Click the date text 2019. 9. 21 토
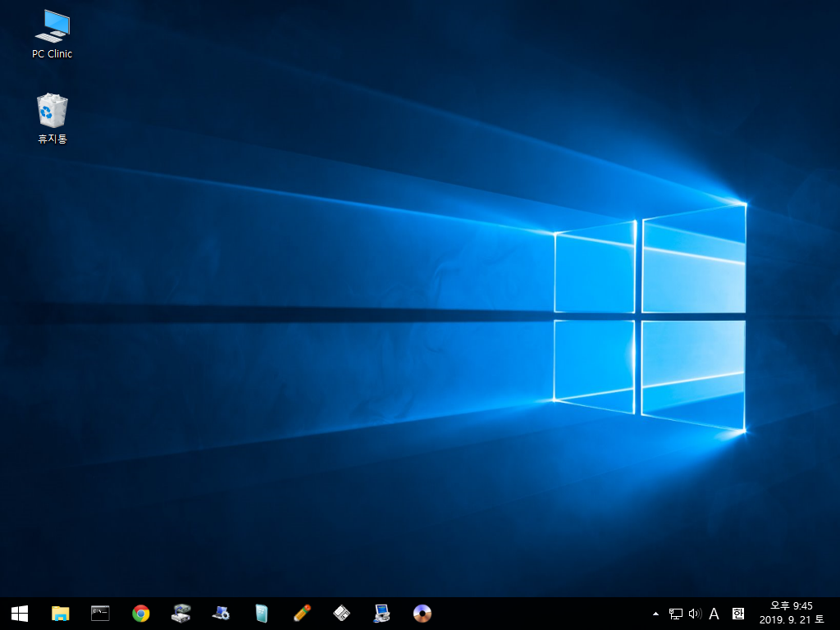The height and width of the screenshot is (630, 840). [792, 620]
